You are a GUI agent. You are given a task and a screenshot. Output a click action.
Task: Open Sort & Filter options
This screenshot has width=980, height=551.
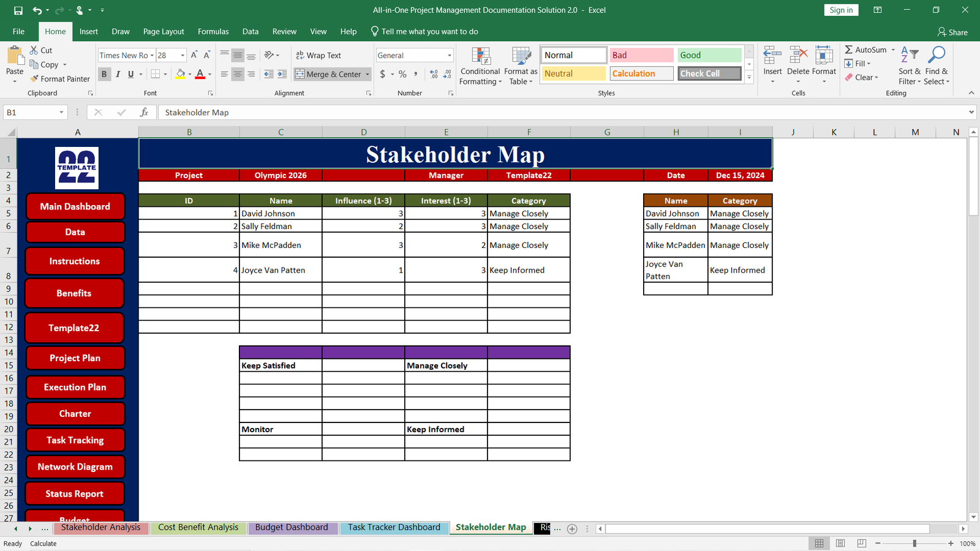[x=910, y=66]
